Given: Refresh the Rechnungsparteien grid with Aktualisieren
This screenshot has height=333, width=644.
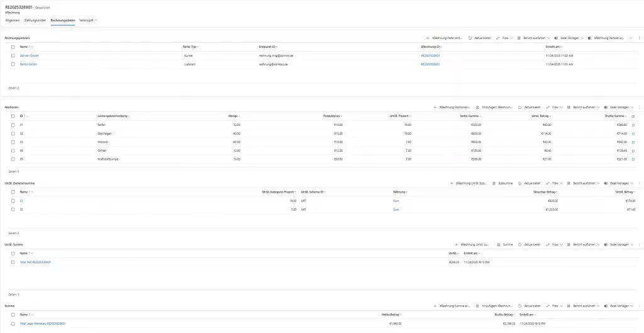Looking at the screenshot, I should (480, 38).
